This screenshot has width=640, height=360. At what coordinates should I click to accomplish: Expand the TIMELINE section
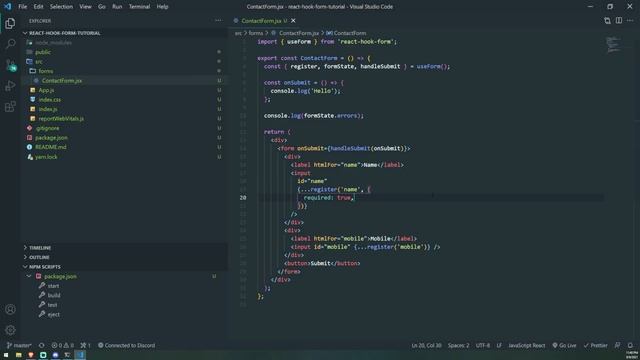pos(40,248)
